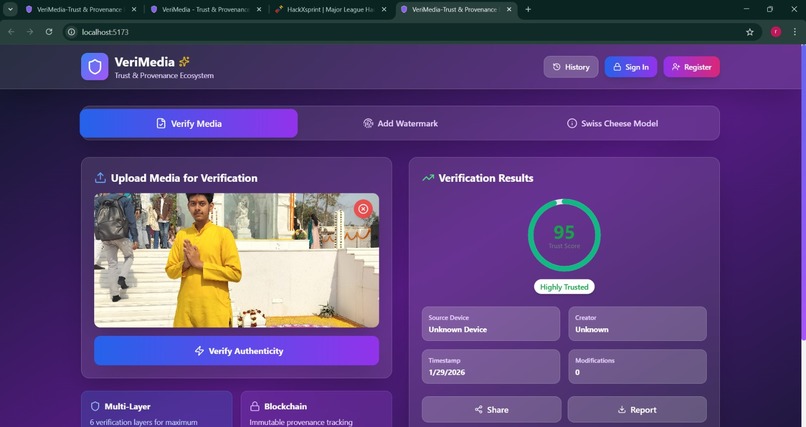Screen dimensions: 806x427
Task: Select the Verify Media tab
Action: point(189,123)
